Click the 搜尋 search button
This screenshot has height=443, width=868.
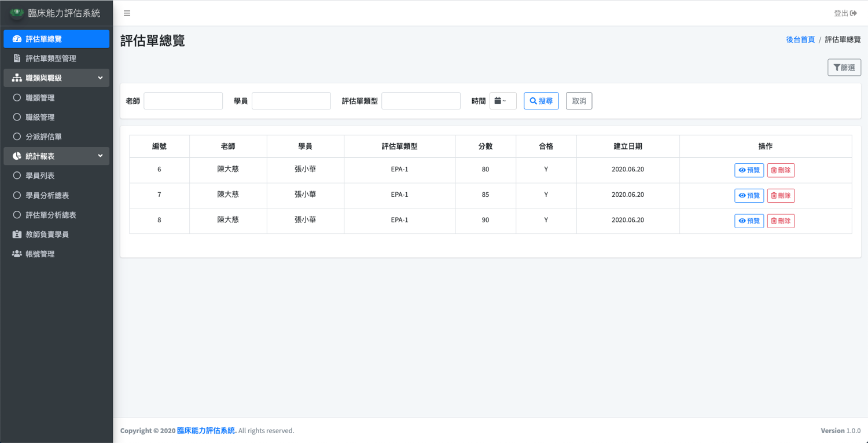541,101
